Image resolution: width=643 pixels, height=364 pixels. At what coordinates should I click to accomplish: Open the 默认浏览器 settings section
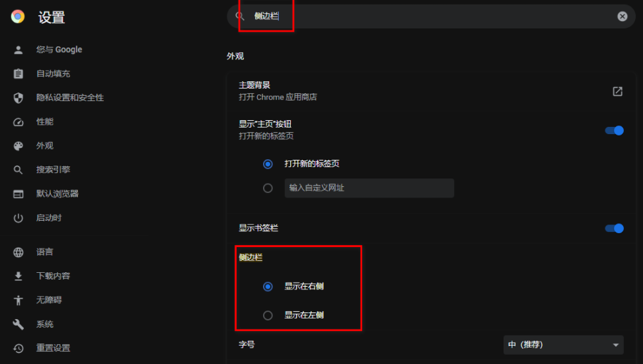(57, 194)
